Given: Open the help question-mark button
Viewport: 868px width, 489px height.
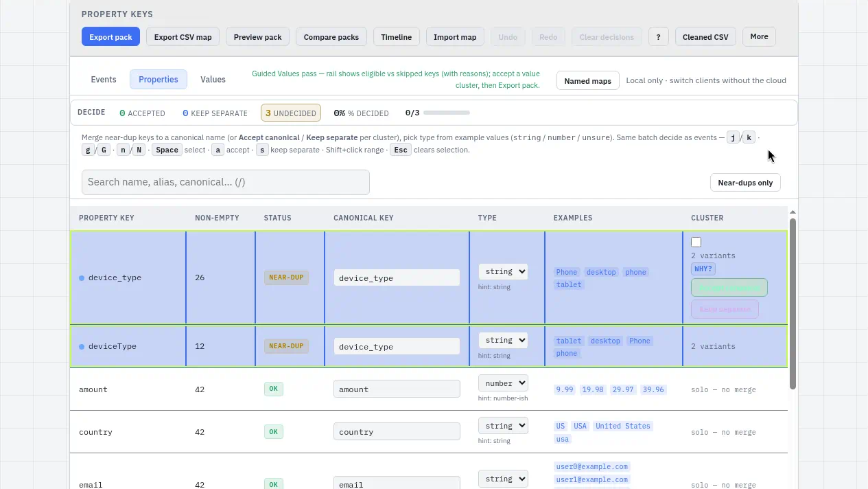Looking at the screenshot, I should 658,37.
